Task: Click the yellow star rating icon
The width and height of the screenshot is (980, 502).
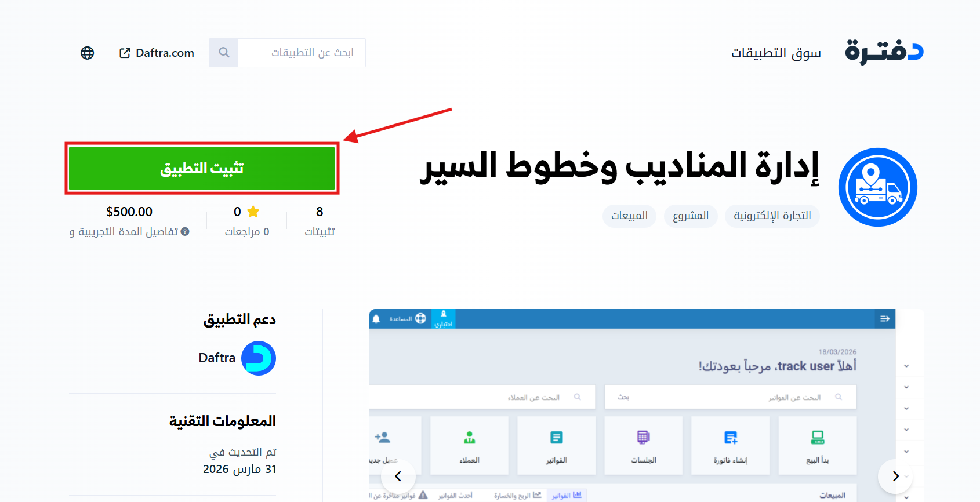Action: pyautogui.click(x=253, y=212)
